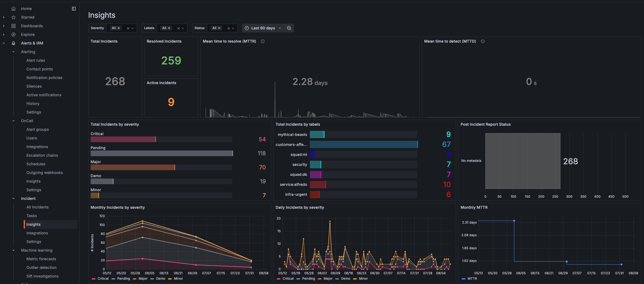
Task: Click the Starred icon in the sidebar
Action: [x=13, y=17]
